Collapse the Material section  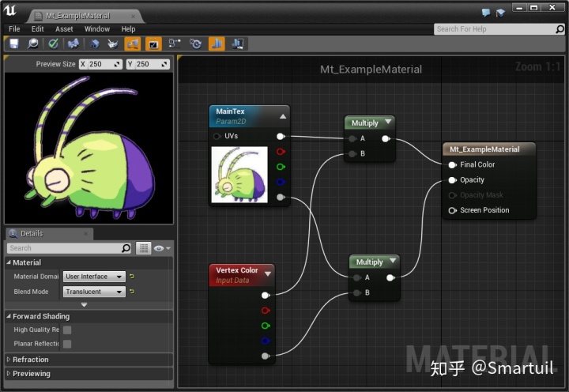tap(9, 262)
